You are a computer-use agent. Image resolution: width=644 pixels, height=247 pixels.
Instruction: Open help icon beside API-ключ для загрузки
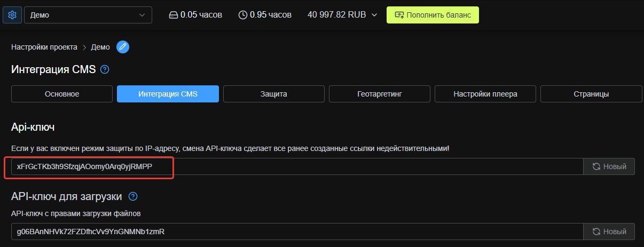point(133,196)
